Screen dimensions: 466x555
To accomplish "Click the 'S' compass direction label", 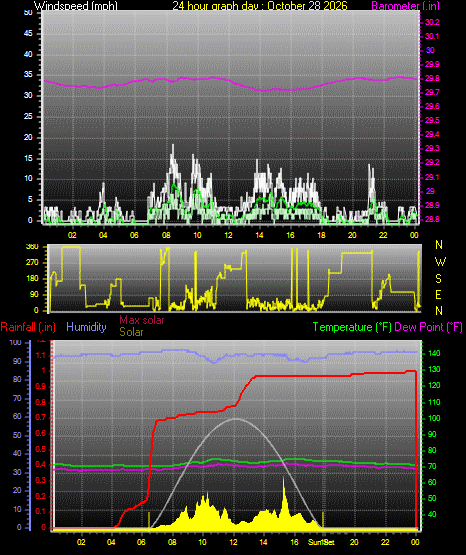I will pos(438,279).
